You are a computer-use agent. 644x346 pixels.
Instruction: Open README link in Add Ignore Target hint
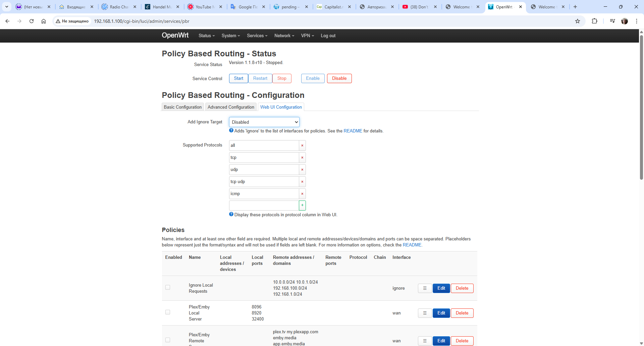pos(353,131)
